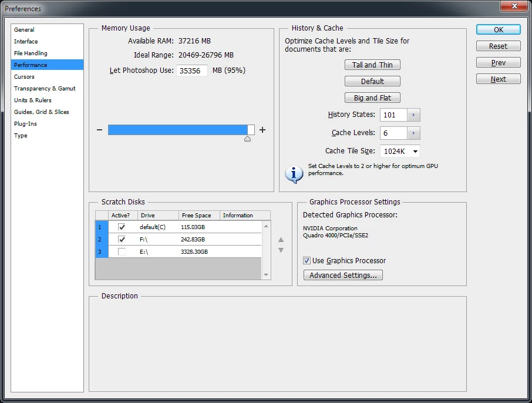Click the Active? column header
The height and width of the screenshot is (403, 532).
(x=123, y=215)
